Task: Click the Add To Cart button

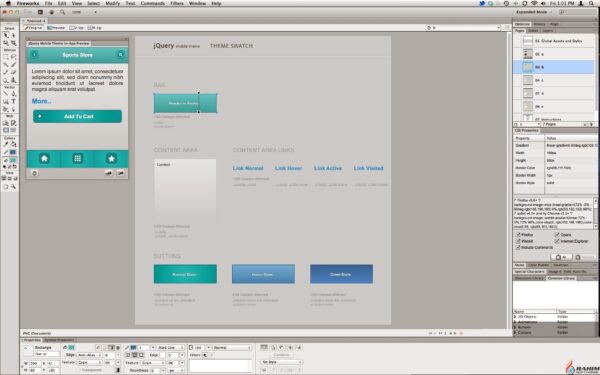Action: (x=77, y=116)
